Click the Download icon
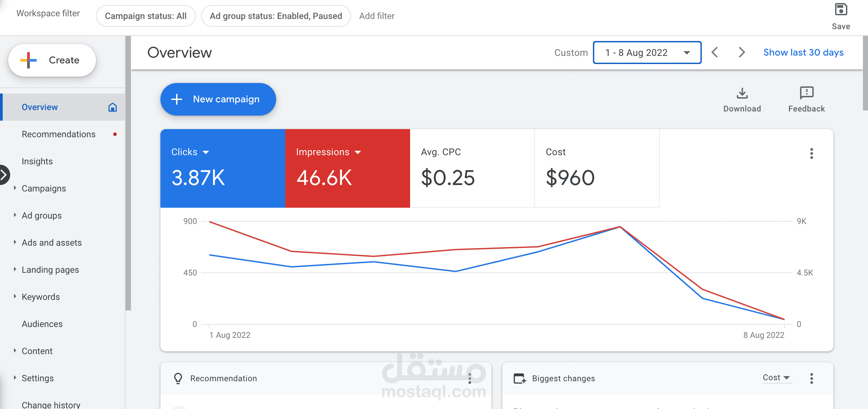This screenshot has width=868, height=409. [x=742, y=93]
